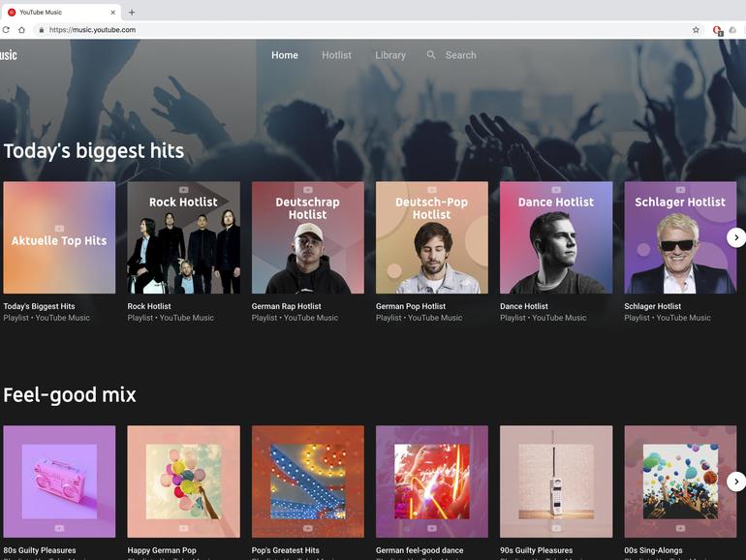Screen dimensions: 746x560
Task: Click the red extension icon in toolbar
Action: [x=717, y=30]
